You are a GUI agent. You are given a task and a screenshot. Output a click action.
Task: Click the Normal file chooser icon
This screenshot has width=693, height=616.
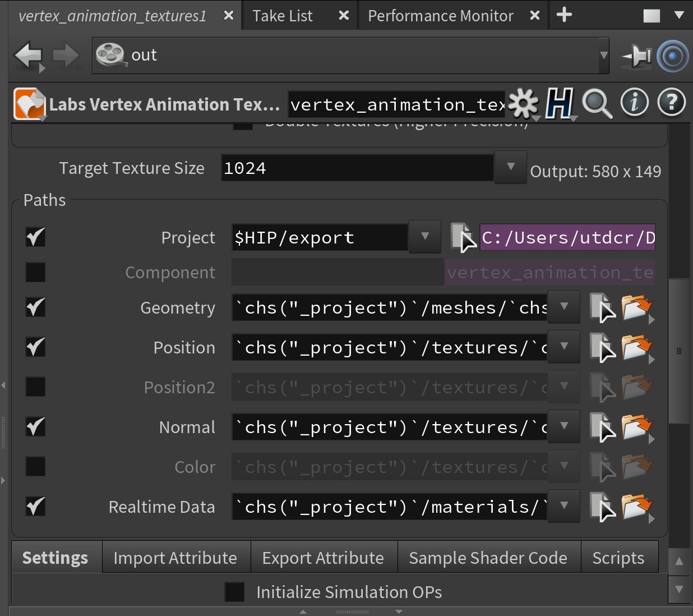coord(602,427)
